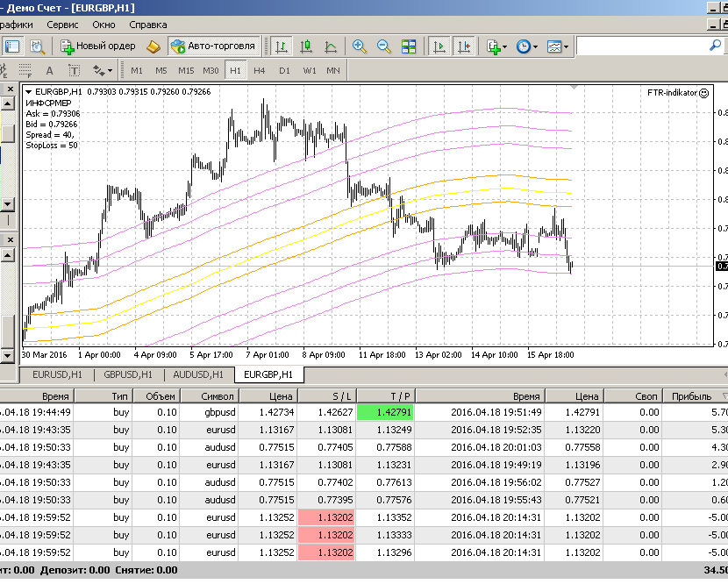Switch timeframe to W1

point(310,70)
